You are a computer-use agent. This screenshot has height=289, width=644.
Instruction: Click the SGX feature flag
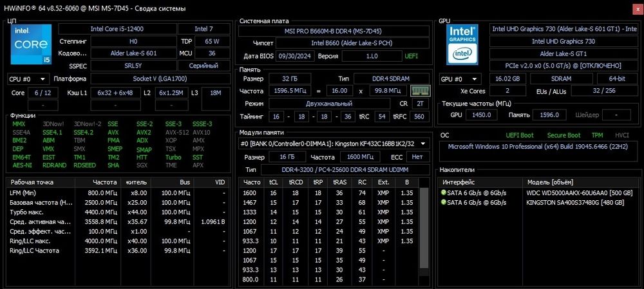[x=142, y=165]
